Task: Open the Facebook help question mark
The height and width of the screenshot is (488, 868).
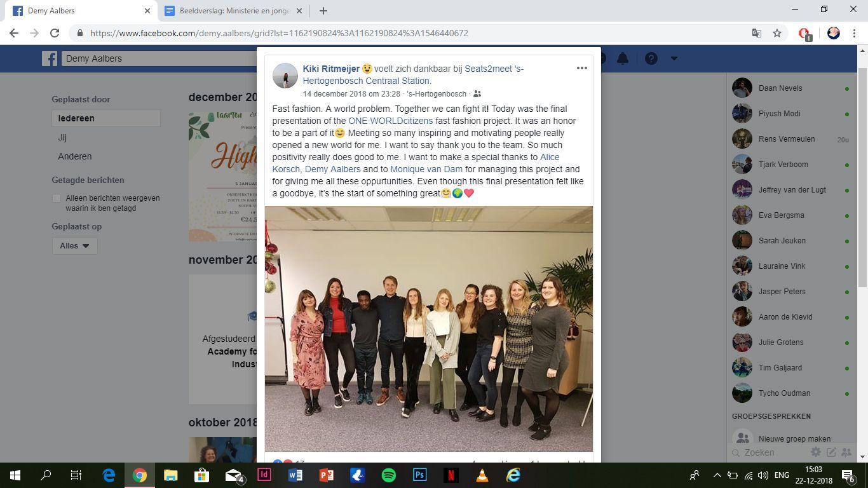Action: click(x=651, y=58)
